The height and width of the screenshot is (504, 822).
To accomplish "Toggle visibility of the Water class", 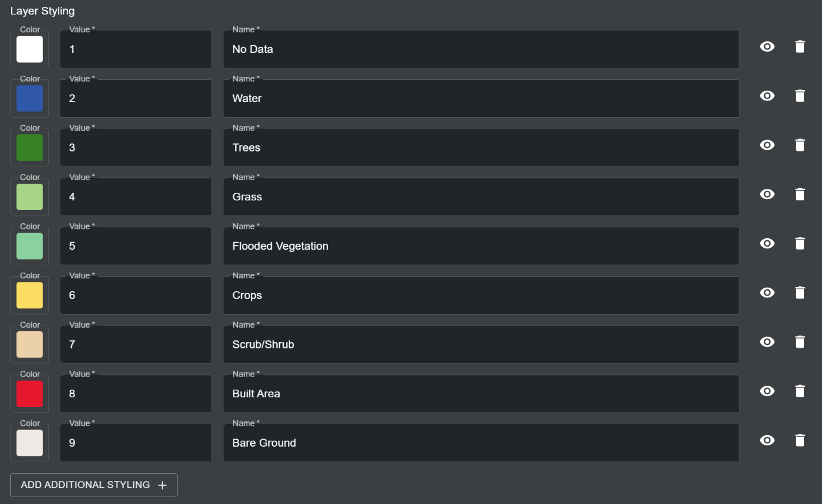I will coord(767,96).
